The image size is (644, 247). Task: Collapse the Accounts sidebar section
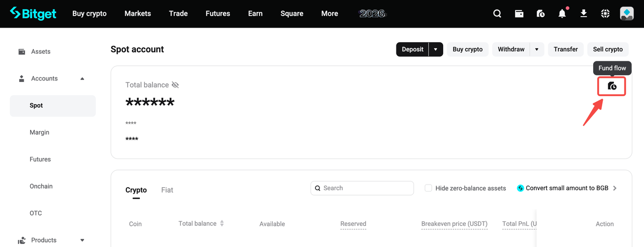coord(83,78)
